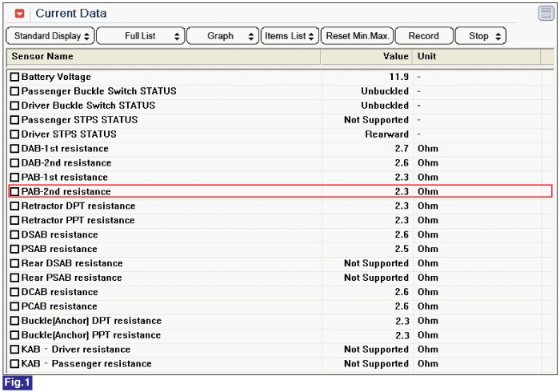Tick the DAB-1st resistance checkbox
Screen dimensions: 560x392
tap(14, 149)
